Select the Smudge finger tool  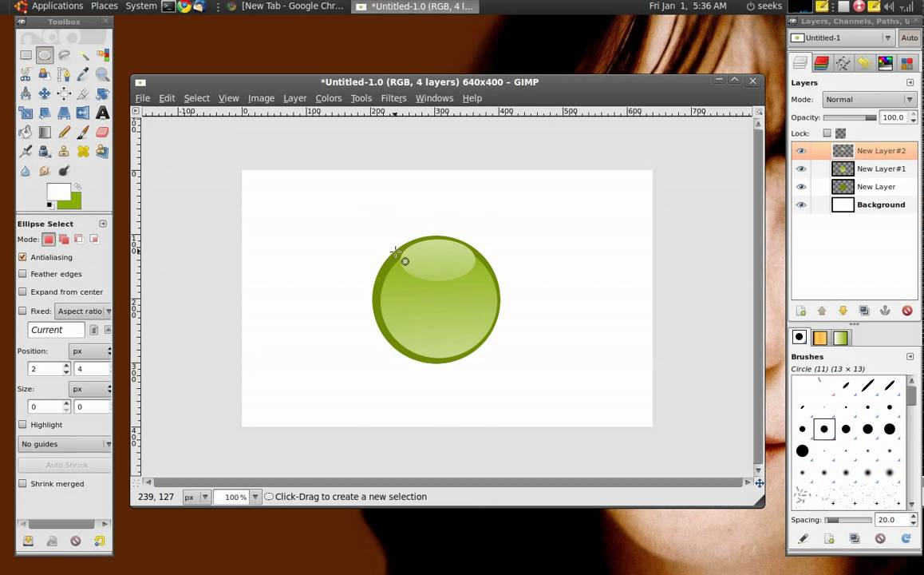pyautogui.click(x=44, y=171)
